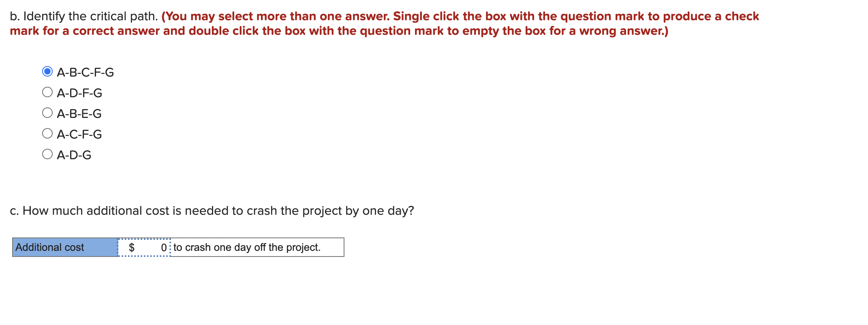The image size is (868, 325).
Task: Click the question c header text
Action: click(x=213, y=210)
